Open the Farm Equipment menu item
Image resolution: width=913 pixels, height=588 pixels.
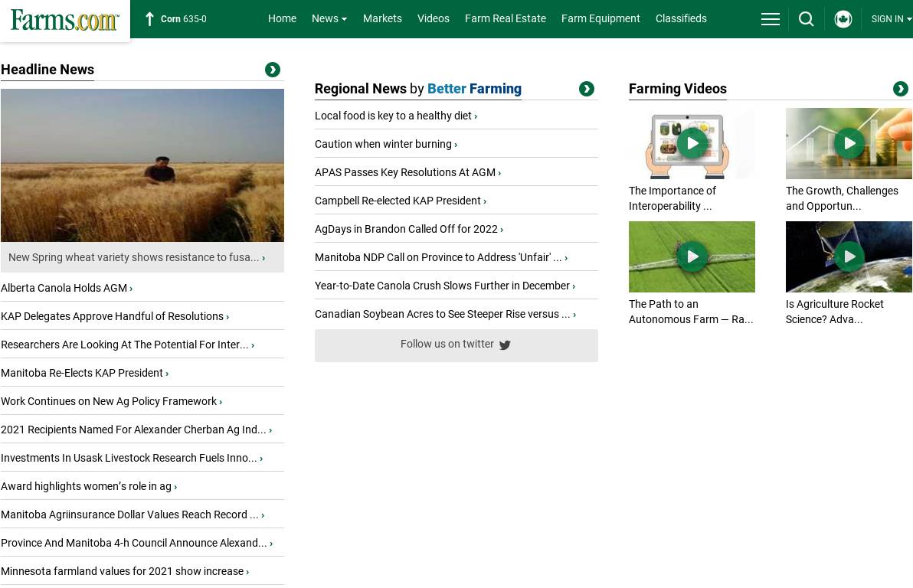pyautogui.click(x=600, y=18)
